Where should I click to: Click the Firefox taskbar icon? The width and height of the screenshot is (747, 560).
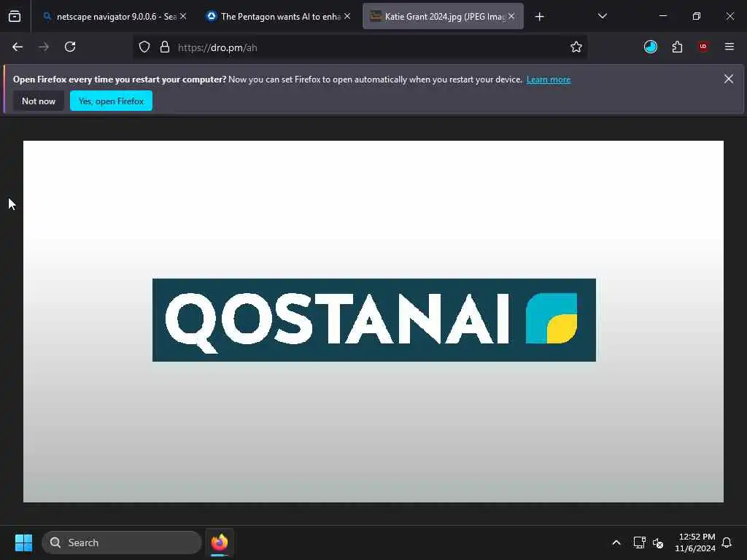(x=220, y=542)
